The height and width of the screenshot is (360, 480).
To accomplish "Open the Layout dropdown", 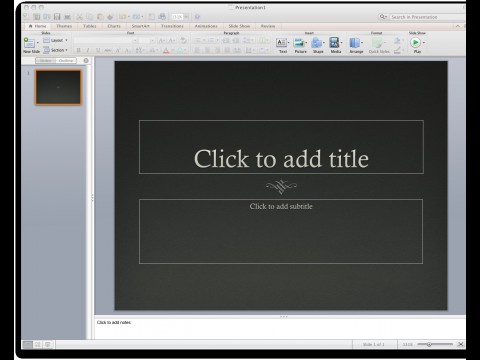I will pos(55,40).
